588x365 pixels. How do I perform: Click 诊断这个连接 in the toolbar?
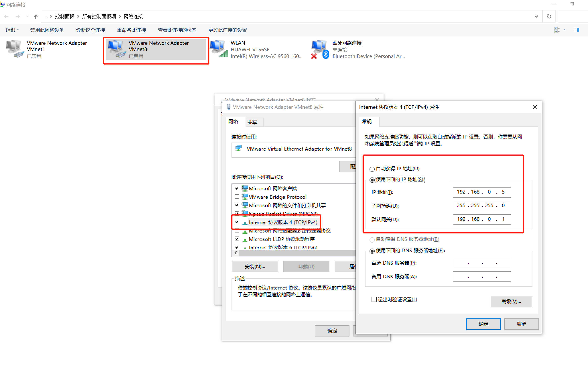[x=90, y=30]
